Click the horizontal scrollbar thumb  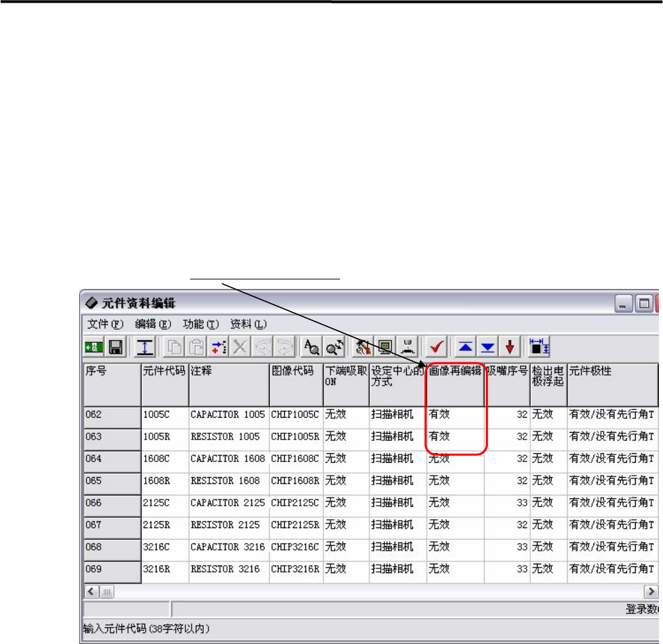(106, 591)
